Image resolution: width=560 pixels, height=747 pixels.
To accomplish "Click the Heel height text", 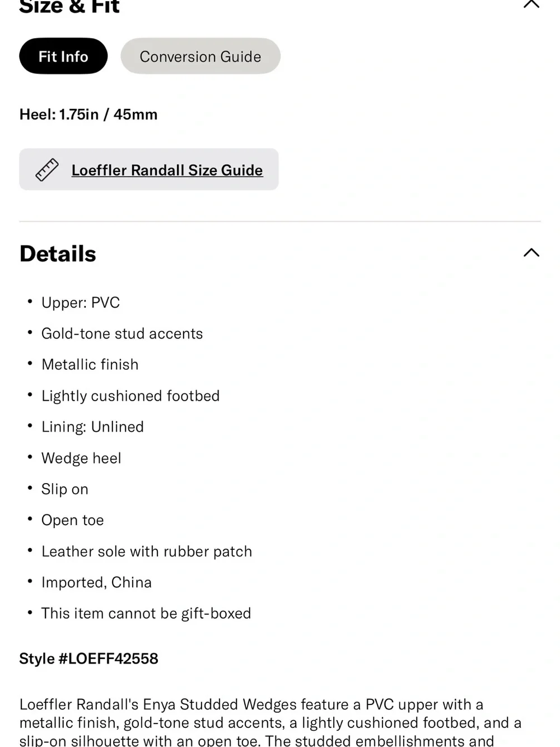I will point(88,114).
